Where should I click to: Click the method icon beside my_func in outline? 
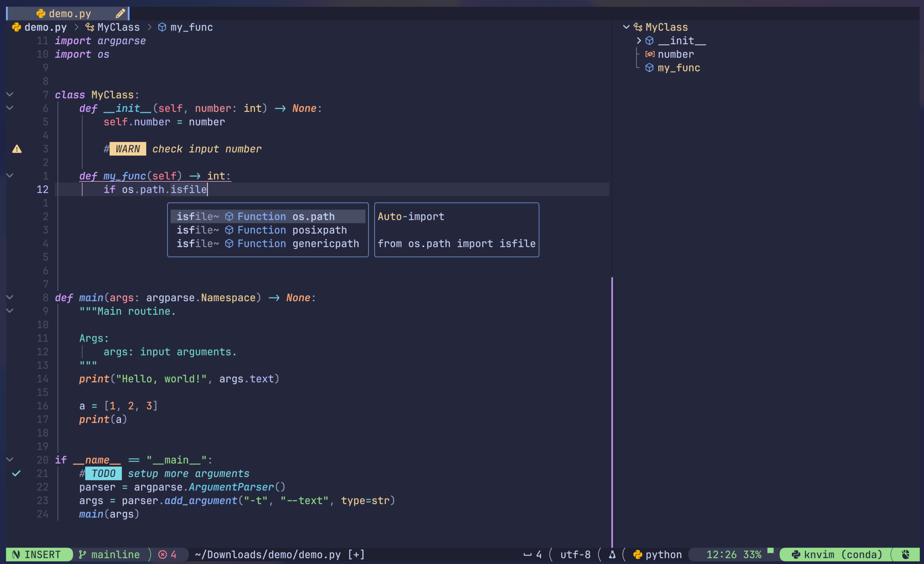[650, 68]
